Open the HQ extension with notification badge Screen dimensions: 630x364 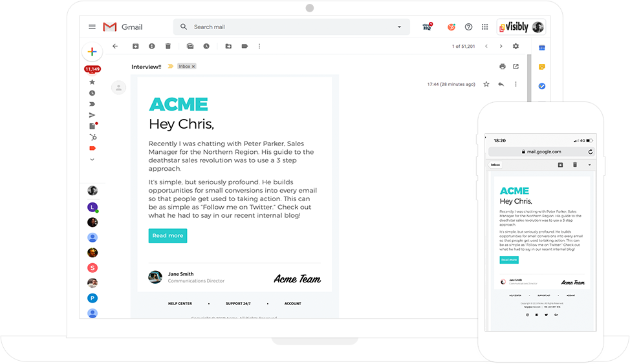coord(428,27)
